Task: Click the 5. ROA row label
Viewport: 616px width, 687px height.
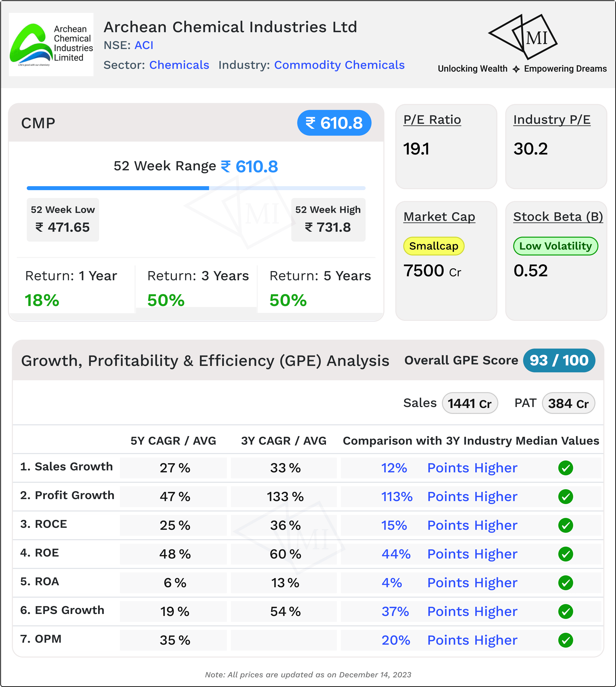Action: click(40, 582)
